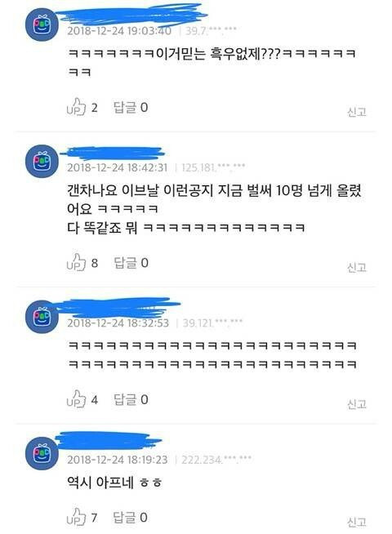
Task: Tap UP thumbs icon with 2 likes
Action: [76, 107]
